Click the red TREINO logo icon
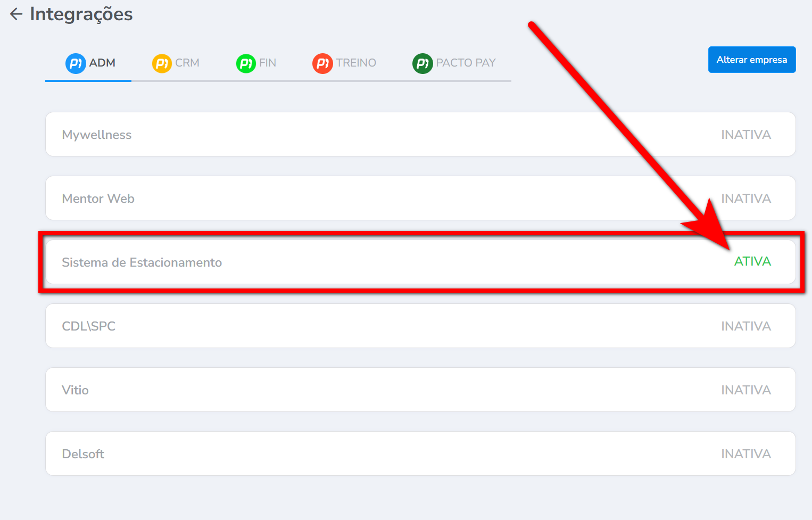Viewport: 812px width, 520px height. 322,63
